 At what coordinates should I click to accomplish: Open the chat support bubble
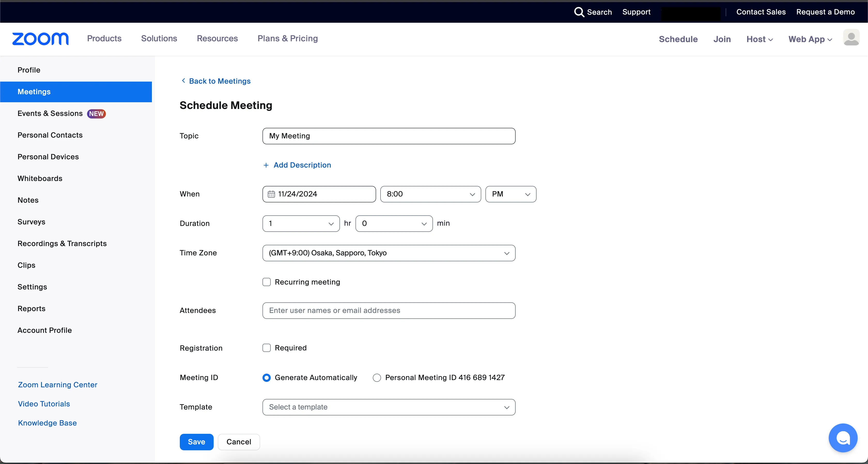tap(843, 438)
